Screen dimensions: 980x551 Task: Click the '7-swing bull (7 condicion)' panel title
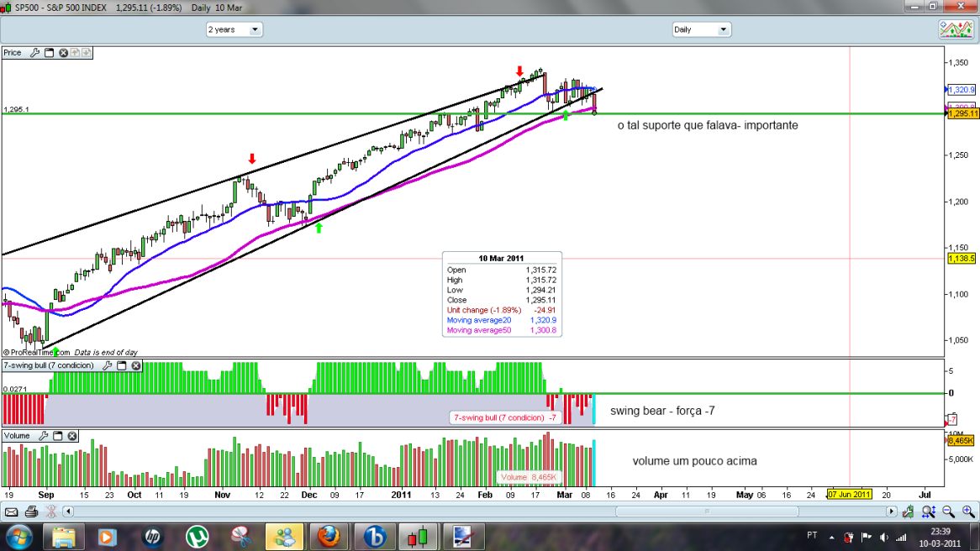click(x=49, y=365)
